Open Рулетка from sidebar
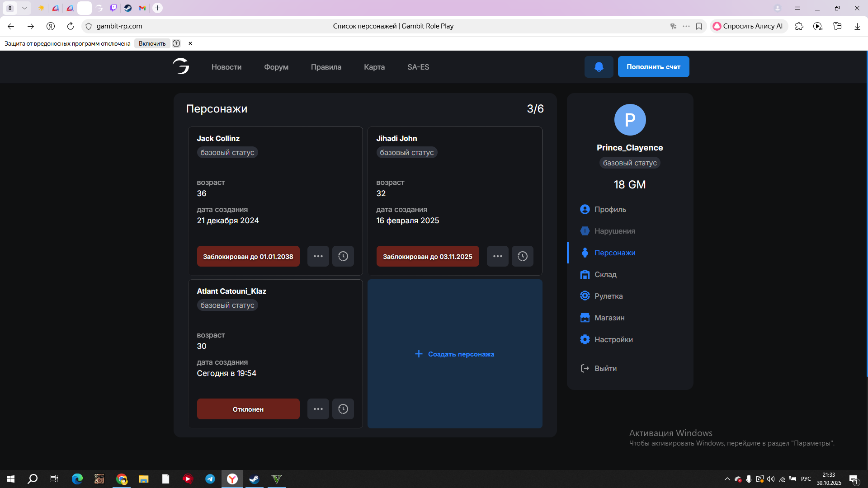The height and width of the screenshot is (488, 868). pos(608,296)
